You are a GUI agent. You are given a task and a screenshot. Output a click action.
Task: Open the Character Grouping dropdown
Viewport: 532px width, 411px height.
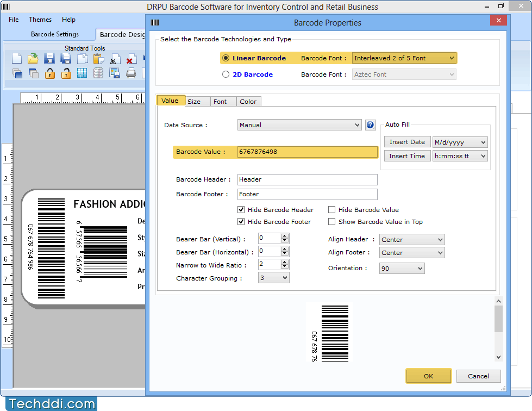273,278
